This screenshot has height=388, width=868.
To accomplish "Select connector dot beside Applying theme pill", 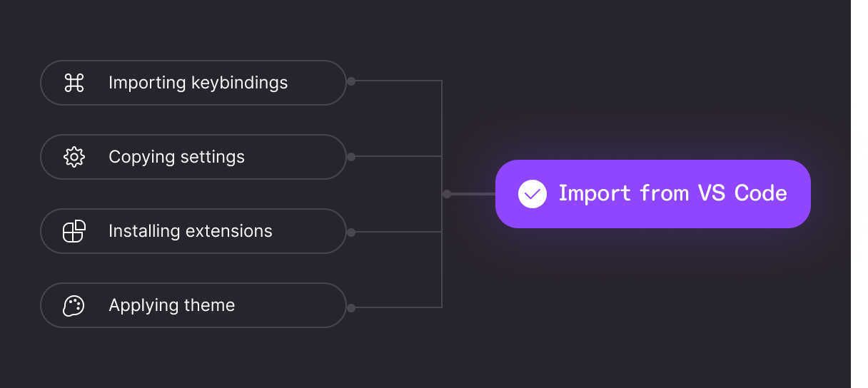I will 351,308.
